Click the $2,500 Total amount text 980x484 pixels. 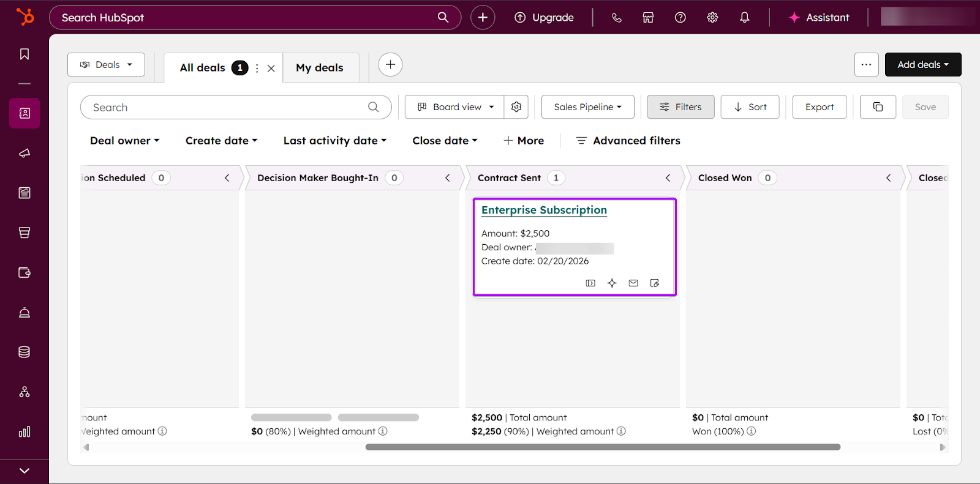click(x=519, y=418)
